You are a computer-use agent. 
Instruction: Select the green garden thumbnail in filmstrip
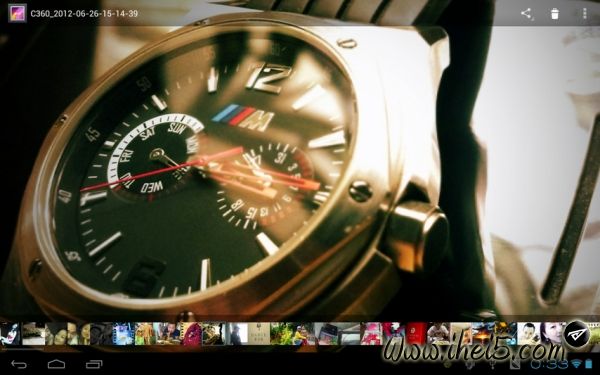click(x=281, y=334)
